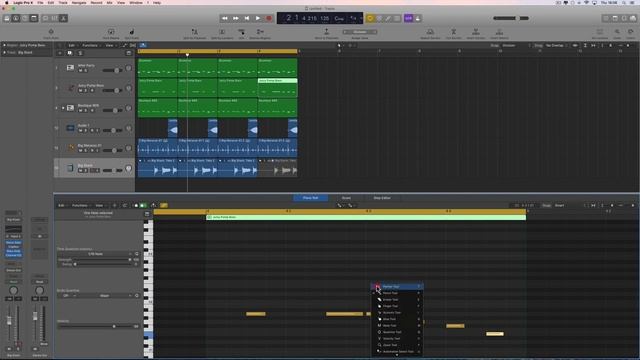Click Repeat Section toolbar icon
Viewport: 640px width, 360px height.
click(x=430, y=32)
